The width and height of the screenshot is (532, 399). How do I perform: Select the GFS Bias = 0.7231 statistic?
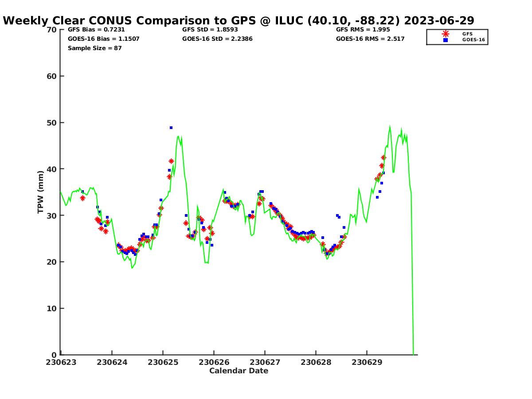tap(93, 30)
